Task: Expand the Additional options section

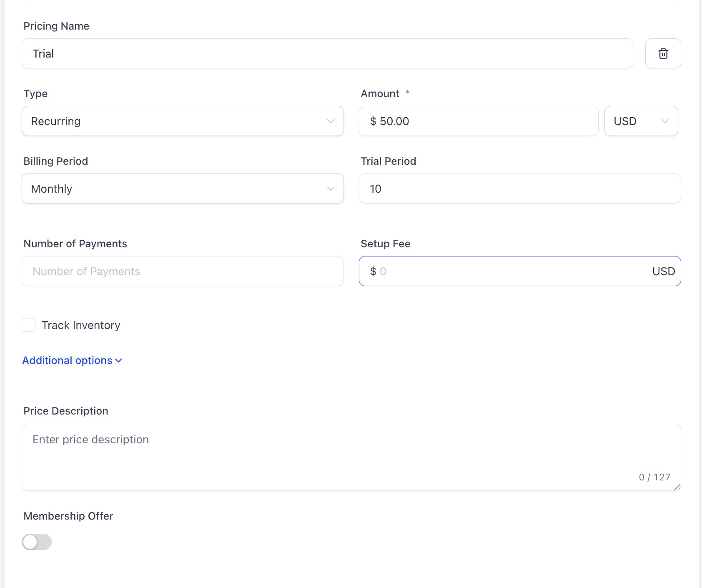Action: (x=67, y=360)
